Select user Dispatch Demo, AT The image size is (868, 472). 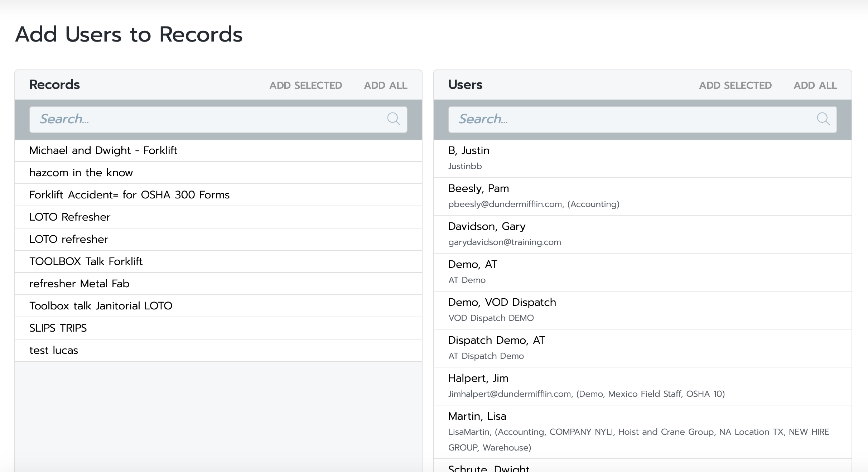(x=642, y=348)
